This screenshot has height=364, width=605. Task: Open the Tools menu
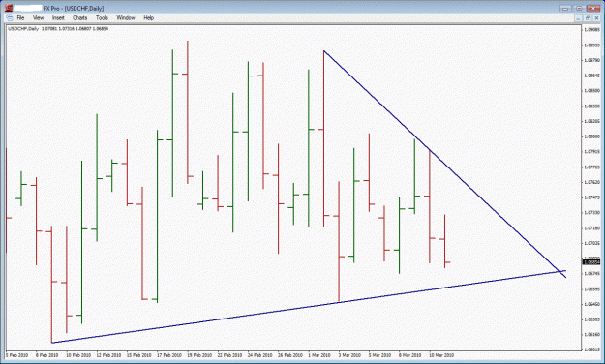(x=102, y=17)
